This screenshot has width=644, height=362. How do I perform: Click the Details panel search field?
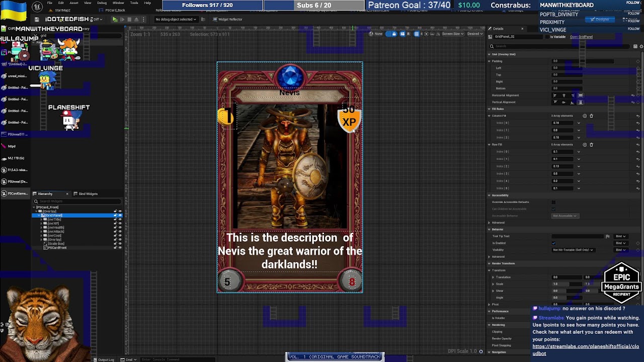[558, 46]
